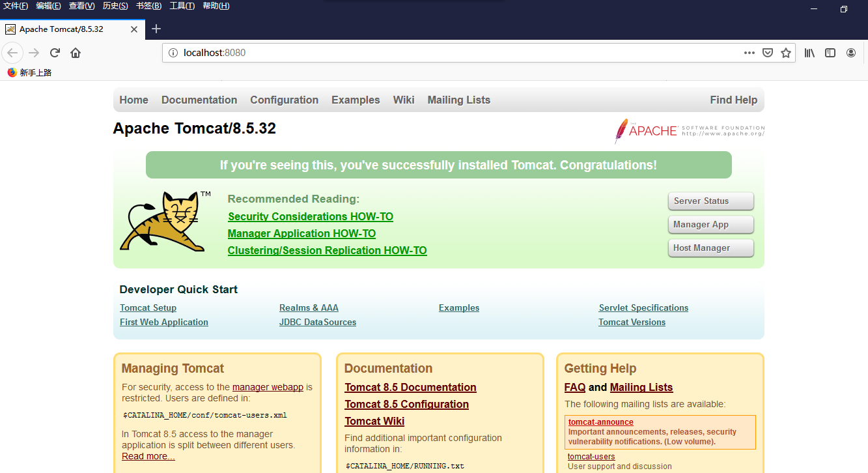This screenshot has height=473, width=868.
Task: Click Find Help in navigation bar
Action: [734, 100]
